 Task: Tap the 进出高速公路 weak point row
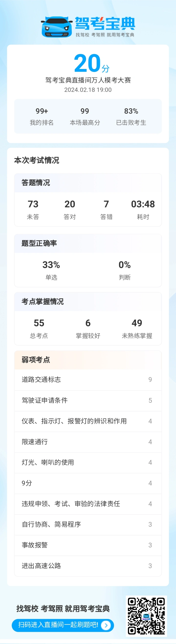point(88,566)
